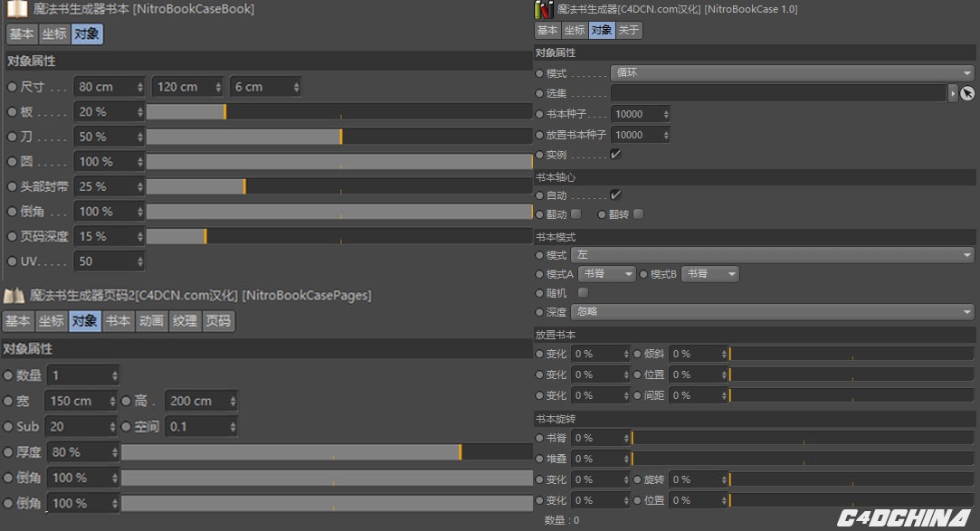The image size is (980, 531).
Task: Toggle the keyframe dot next to 数量
Action: (x=8, y=375)
